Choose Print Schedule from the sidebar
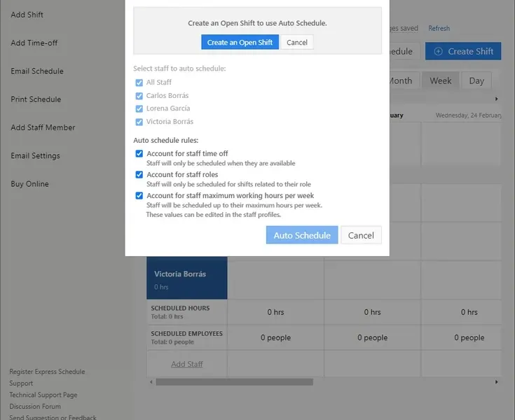This screenshot has height=420, width=515. [x=36, y=99]
